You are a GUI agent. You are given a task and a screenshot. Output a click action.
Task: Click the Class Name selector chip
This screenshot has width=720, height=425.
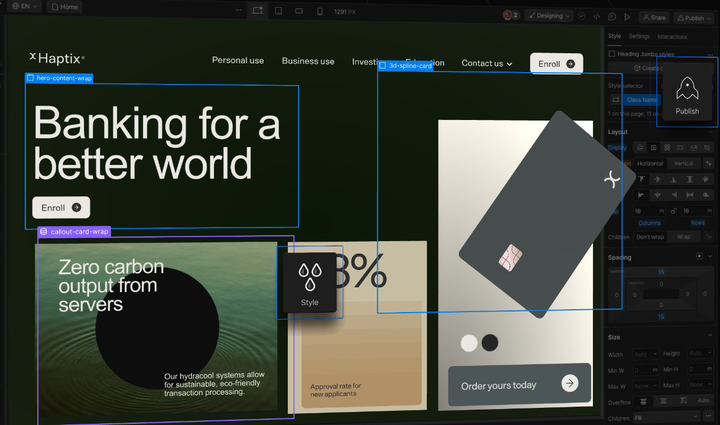[x=641, y=100]
